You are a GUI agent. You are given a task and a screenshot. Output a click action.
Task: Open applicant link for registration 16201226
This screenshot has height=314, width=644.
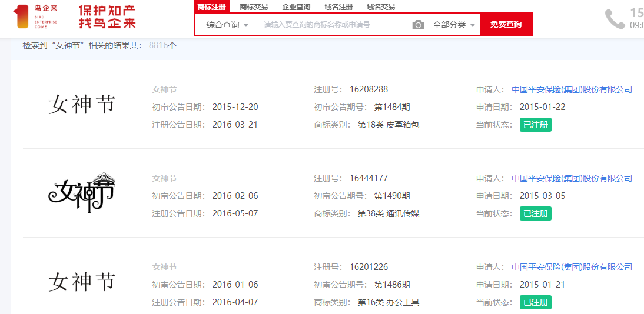click(x=572, y=267)
